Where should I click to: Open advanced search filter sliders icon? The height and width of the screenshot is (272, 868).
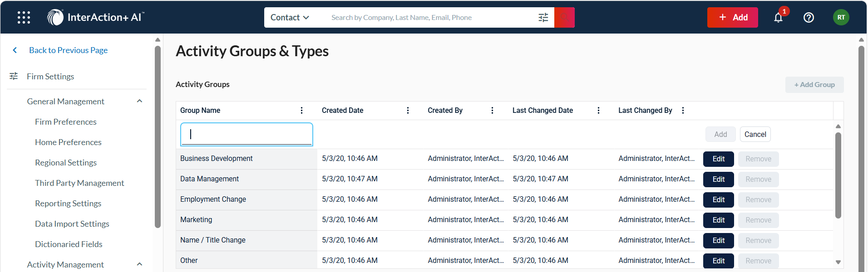coord(543,17)
